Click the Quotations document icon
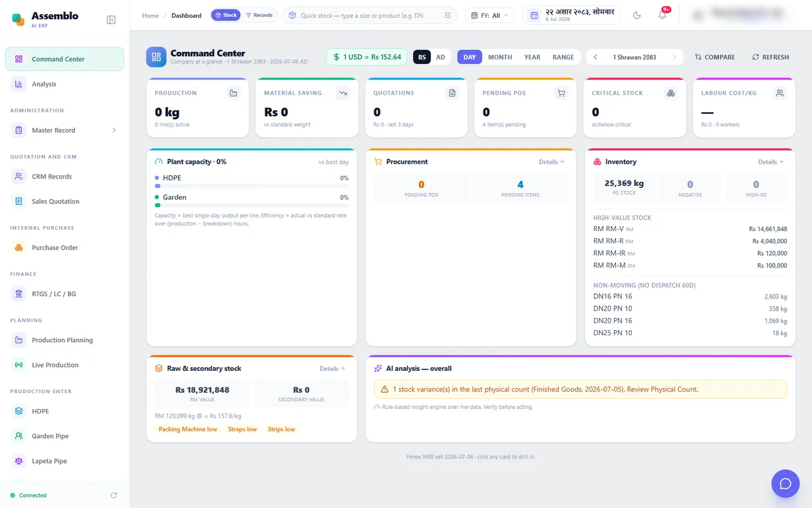 pyautogui.click(x=452, y=93)
